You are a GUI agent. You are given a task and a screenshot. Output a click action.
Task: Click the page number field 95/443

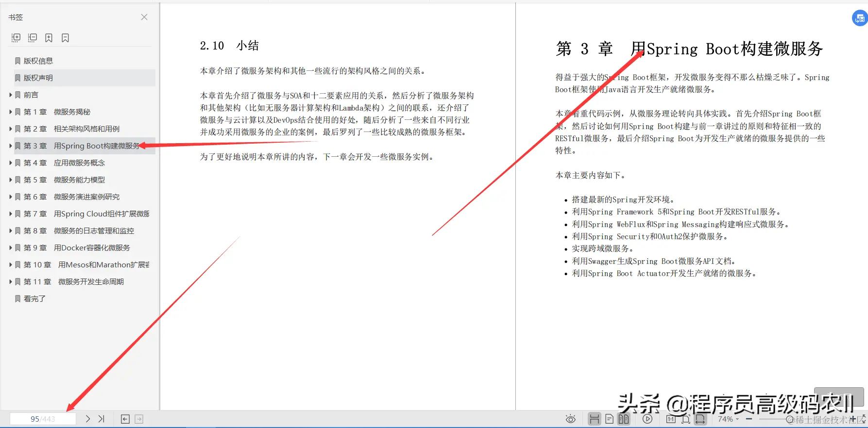tap(43, 419)
